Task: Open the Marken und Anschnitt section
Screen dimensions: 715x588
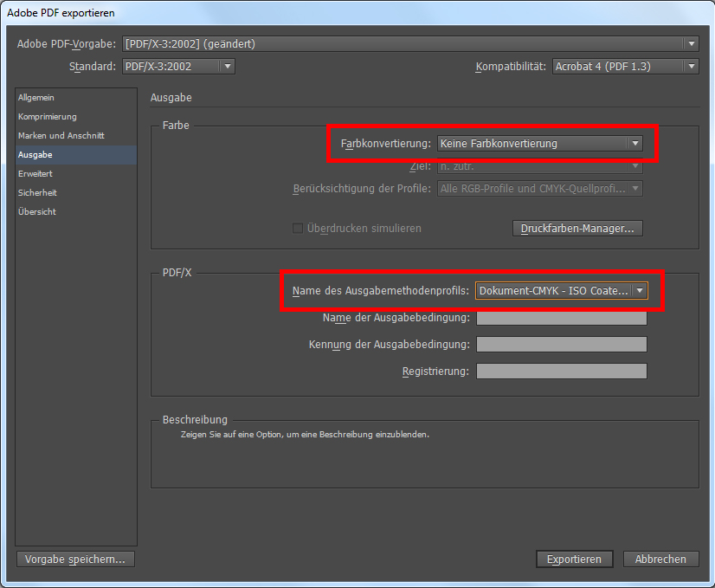Action: tap(61, 136)
